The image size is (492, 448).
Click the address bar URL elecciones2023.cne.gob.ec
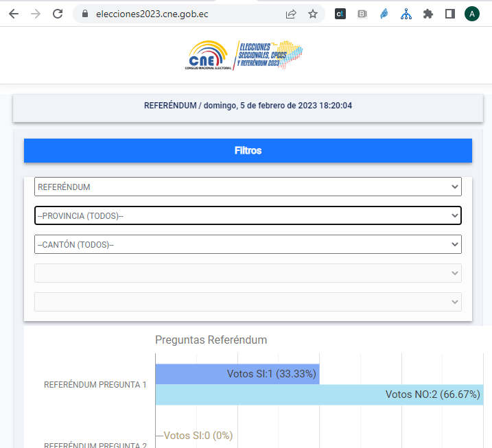point(152,14)
